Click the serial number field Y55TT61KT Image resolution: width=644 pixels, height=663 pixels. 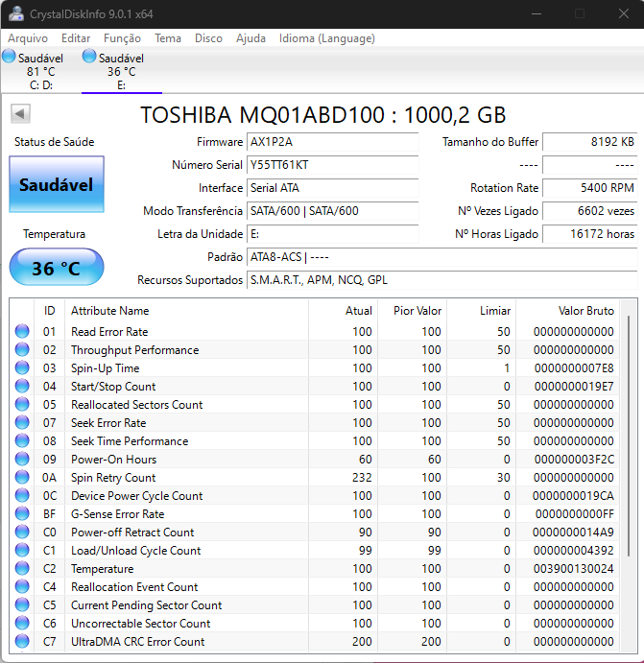pos(332,164)
